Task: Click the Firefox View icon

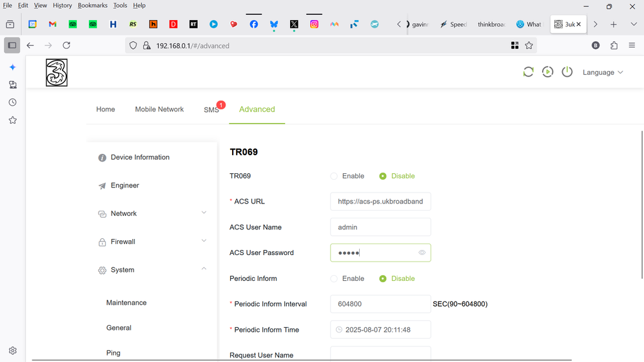Action: click(x=10, y=24)
